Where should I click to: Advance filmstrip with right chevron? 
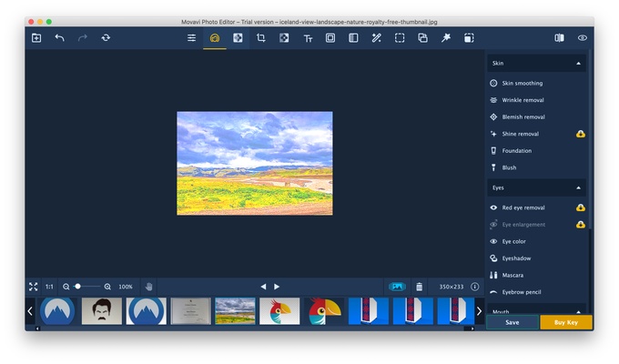[x=479, y=311]
